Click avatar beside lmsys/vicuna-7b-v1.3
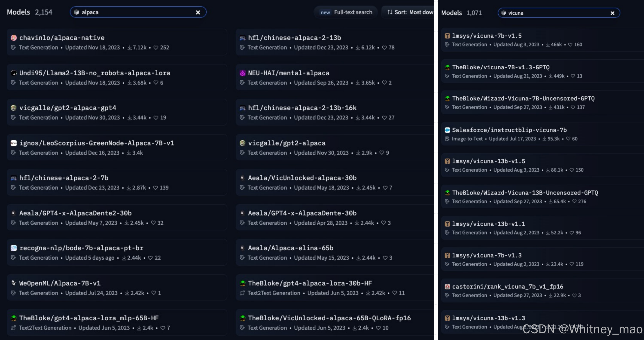This screenshot has width=644, height=340. tap(447, 256)
